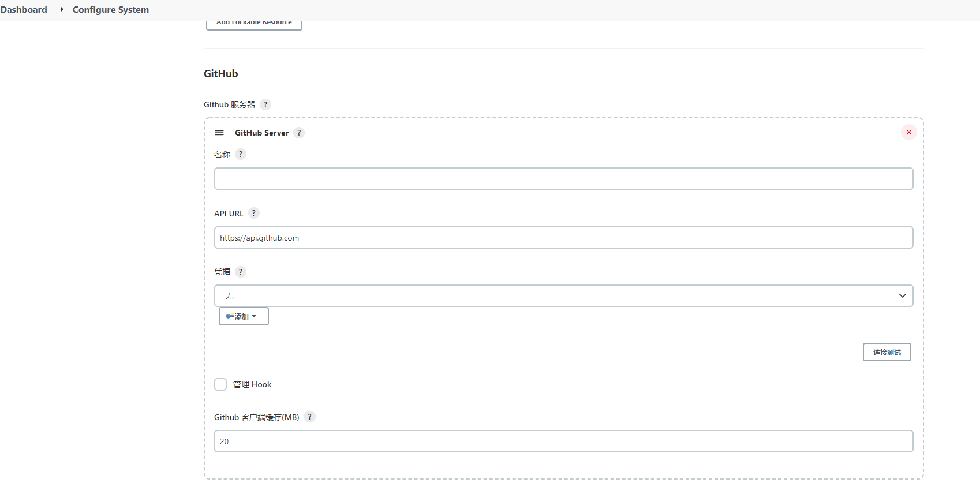
Task: Click the client cache size field showing 20
Action: pyautogui.click(x=563, y=441)
